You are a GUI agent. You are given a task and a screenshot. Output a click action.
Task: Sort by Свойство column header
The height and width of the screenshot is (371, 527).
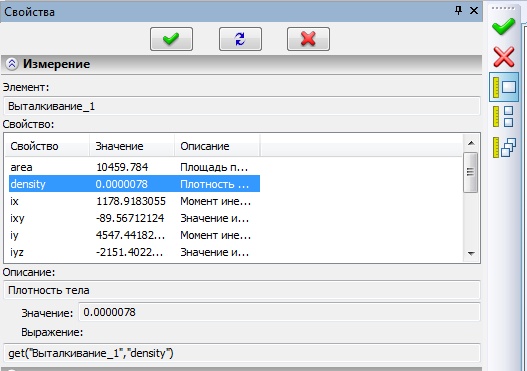pos(47,146)
